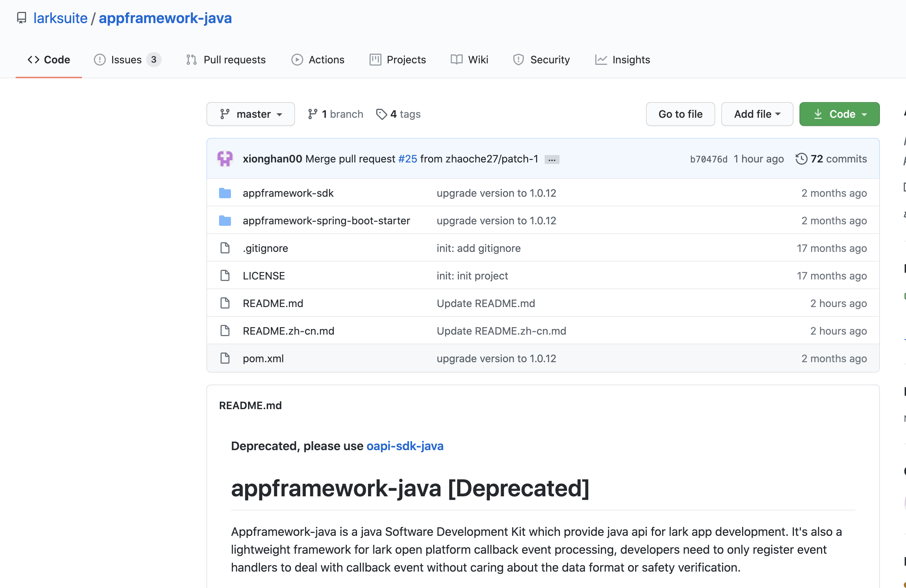Open pull request #25 link
906x588 pixels.
[407, 159]
